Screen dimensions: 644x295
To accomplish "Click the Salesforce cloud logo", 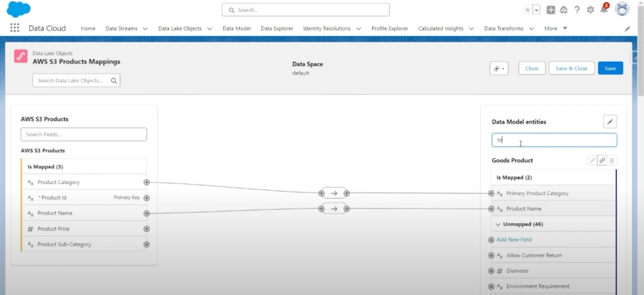I will click(19, 9).
